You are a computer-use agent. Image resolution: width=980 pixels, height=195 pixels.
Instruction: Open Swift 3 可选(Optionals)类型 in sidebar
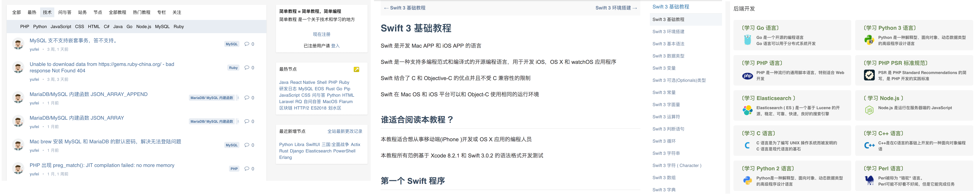point(679,81)
